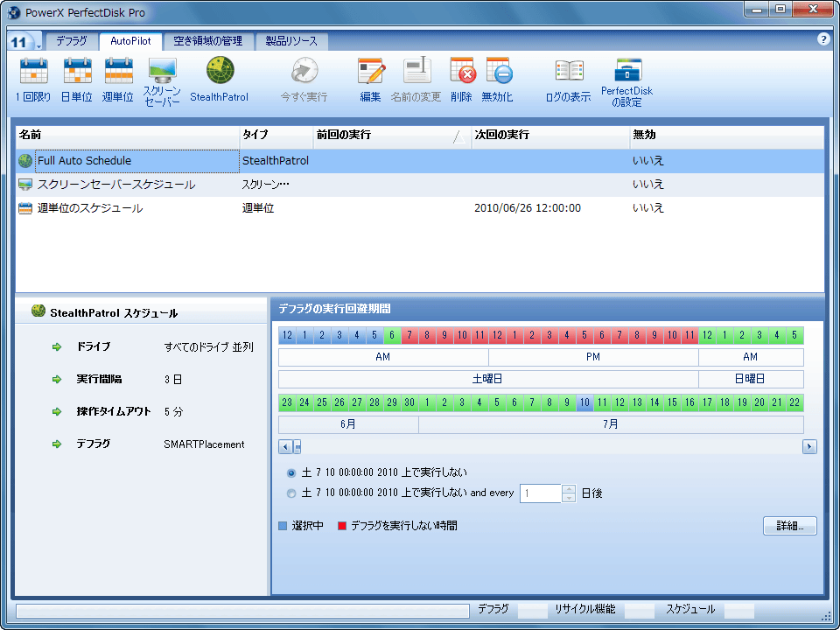The image size is (840, 630).
Task: Click the 2010/06/26 12:00:00 cell
Action: (527, 208)
